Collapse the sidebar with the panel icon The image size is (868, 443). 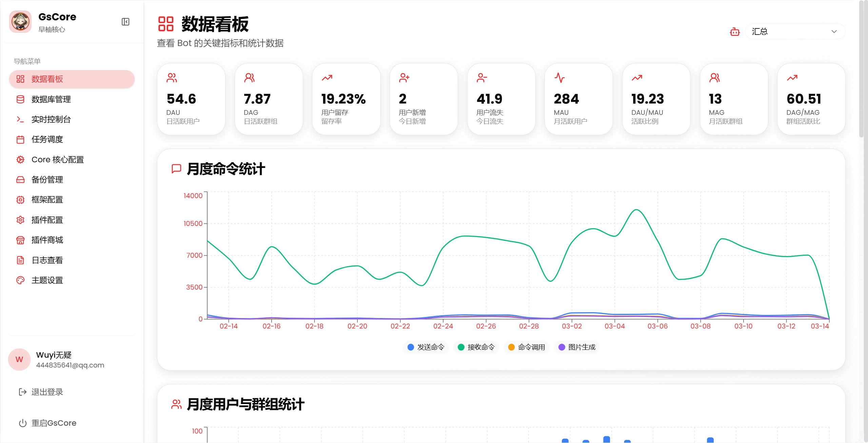click(125, 22)
